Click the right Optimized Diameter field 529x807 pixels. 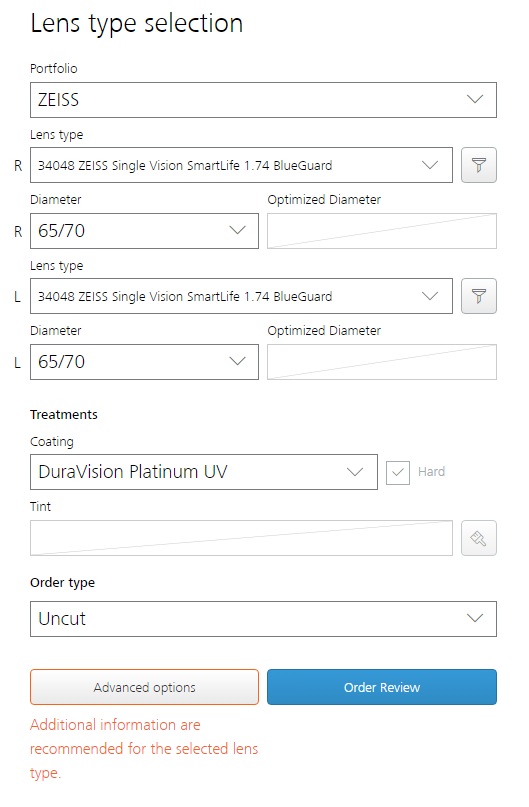382,231
